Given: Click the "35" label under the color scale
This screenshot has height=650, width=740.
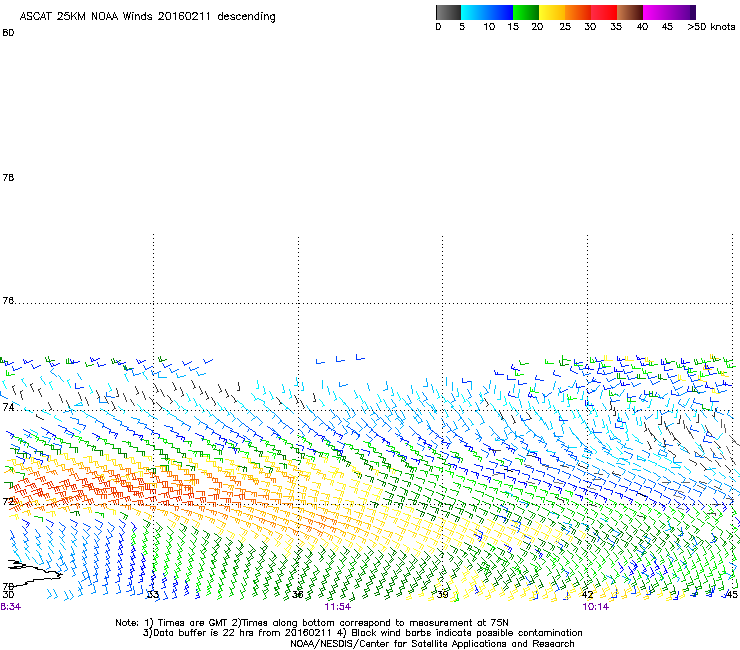Looking at the screenshot, I should (x=616, y=27).
